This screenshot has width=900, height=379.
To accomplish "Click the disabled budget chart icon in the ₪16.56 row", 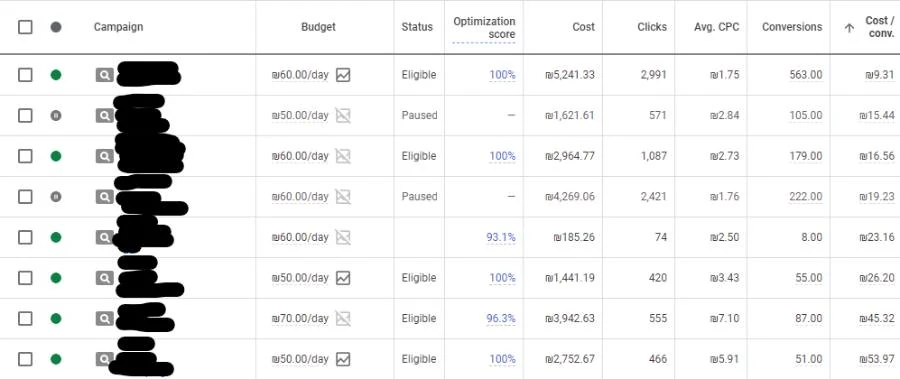I will [343, 156].
